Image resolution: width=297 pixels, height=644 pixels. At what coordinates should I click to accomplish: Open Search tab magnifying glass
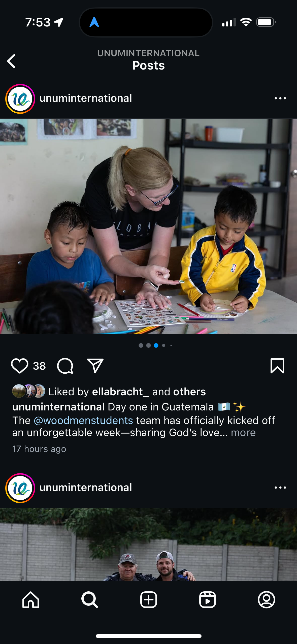click(x=89, y=600)
